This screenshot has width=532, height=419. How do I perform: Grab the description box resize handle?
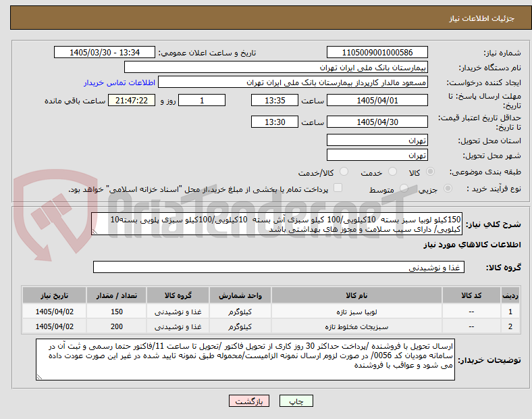[95, 232]
